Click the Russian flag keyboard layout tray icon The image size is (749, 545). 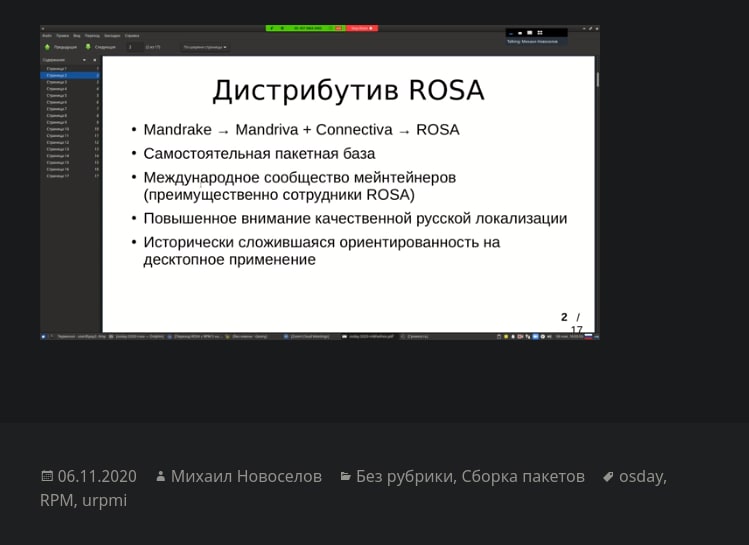588,336
